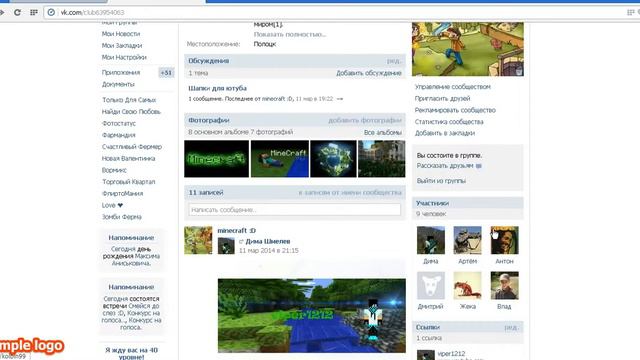Viewport: 640px width, 360px height.
Task: Reload the page with the refresh icon
Action: (17, 13)
